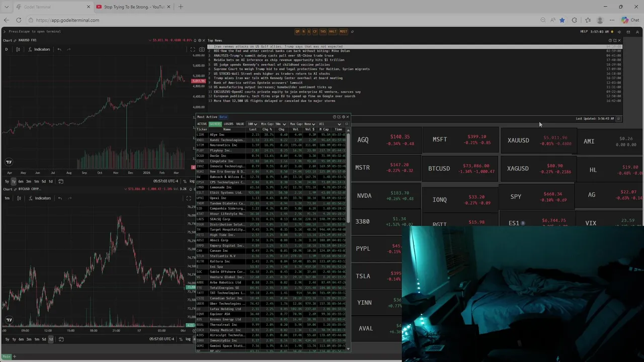Open 1m interval selector on BTCUSD chart
The width and height of the screenshot is (644, 362).
pyautogui.click(x=7, y=198)
